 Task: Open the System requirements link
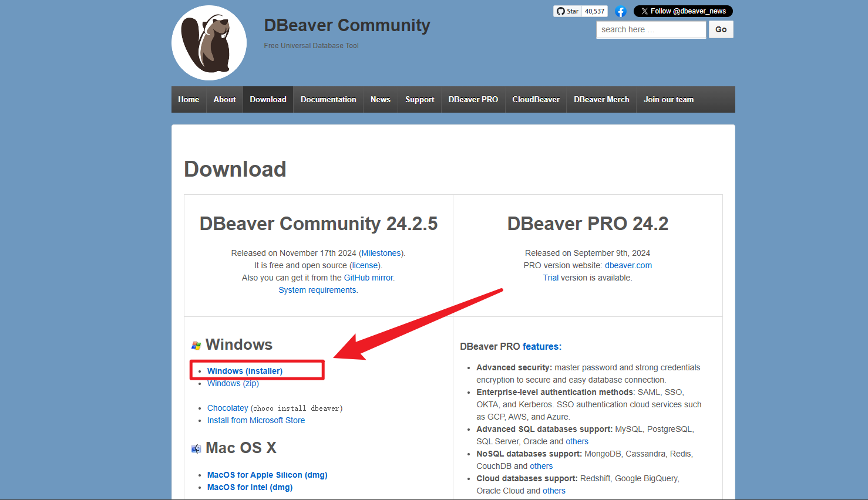pos(317,290)
